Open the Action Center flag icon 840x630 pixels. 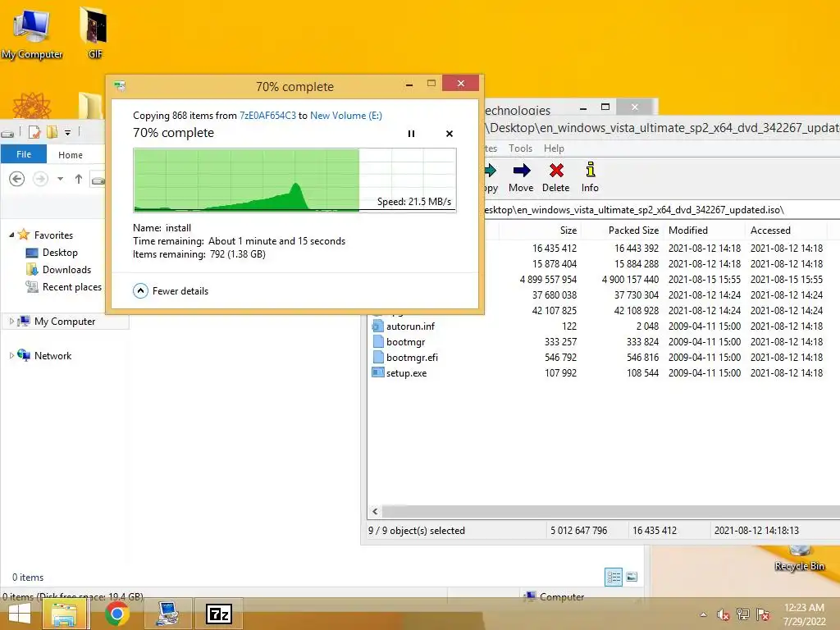(x=763, y=614)
